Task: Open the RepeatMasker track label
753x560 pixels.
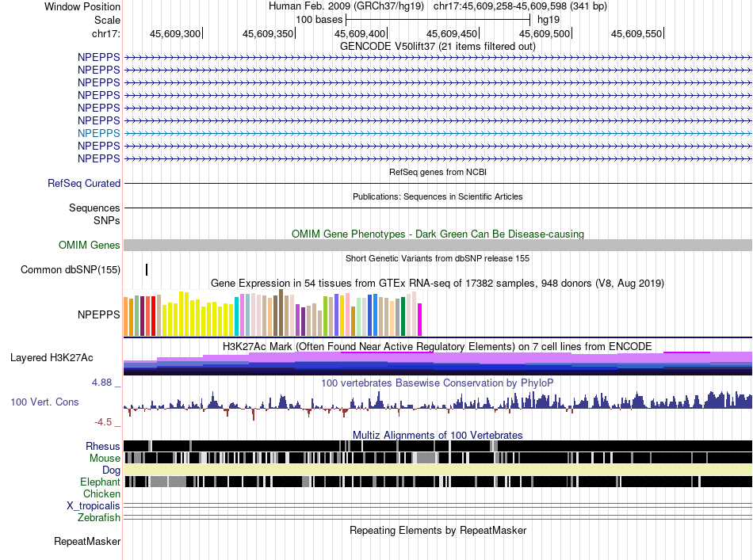Action: tap(87, 541)
